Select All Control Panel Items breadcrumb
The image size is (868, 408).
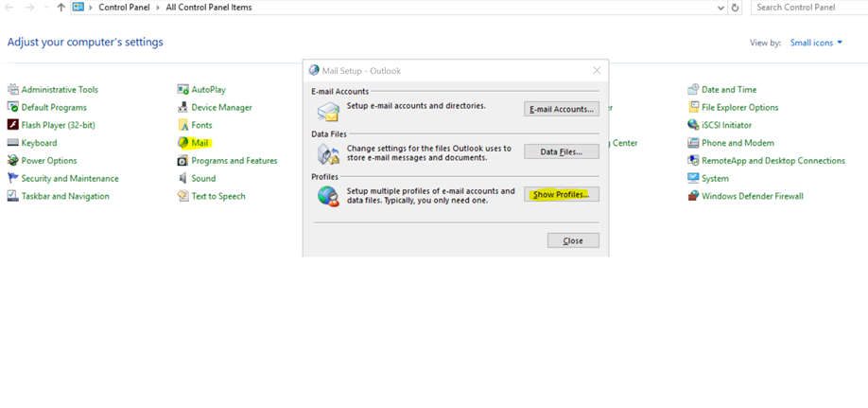209,8
